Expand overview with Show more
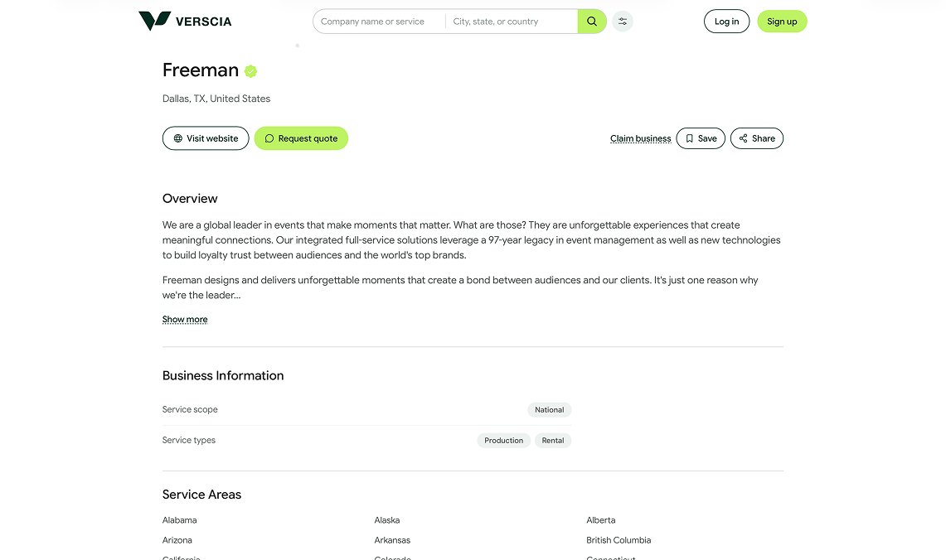This screenshot has height=560, width=946. (x=185, y=319)
